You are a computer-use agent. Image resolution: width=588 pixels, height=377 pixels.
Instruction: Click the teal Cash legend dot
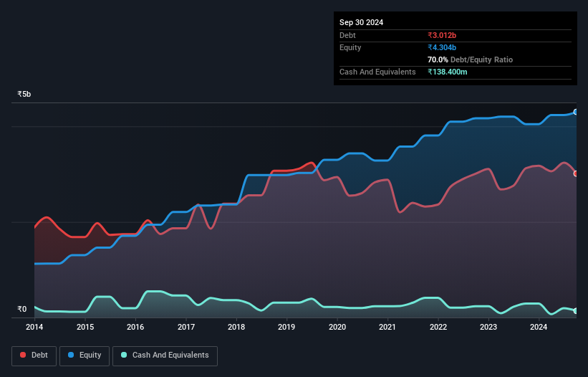coord(124,355)
